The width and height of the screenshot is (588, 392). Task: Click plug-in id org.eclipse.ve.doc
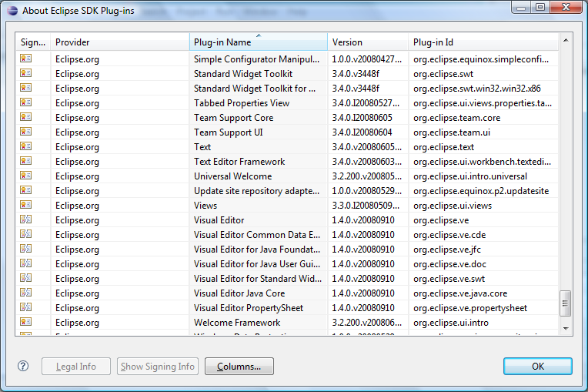[449, 264]
